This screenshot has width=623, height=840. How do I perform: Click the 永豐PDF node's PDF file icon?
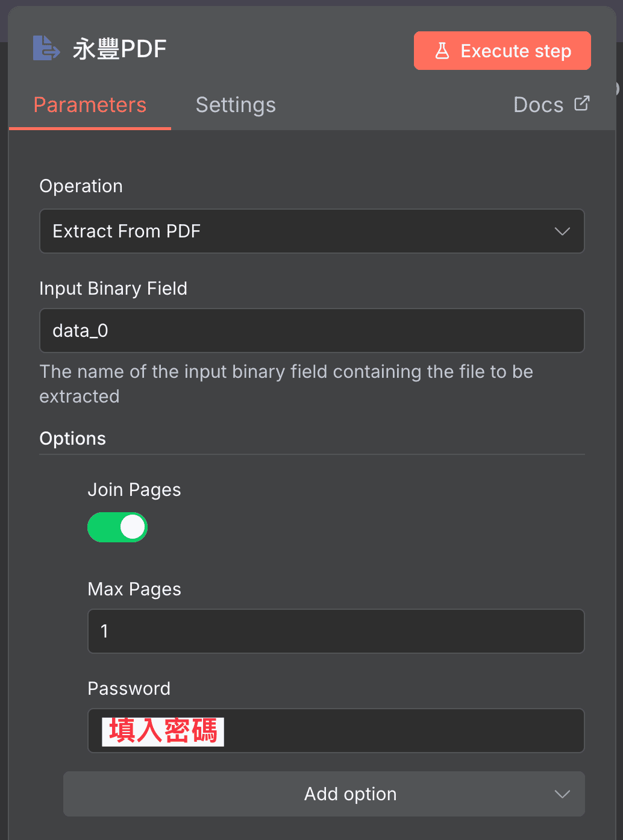[46, 48]
